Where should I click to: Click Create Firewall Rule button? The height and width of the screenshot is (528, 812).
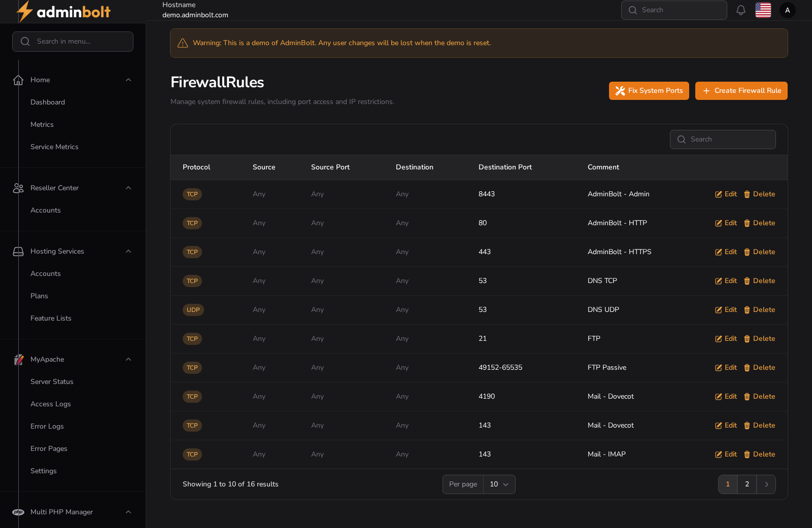point(741,91)
